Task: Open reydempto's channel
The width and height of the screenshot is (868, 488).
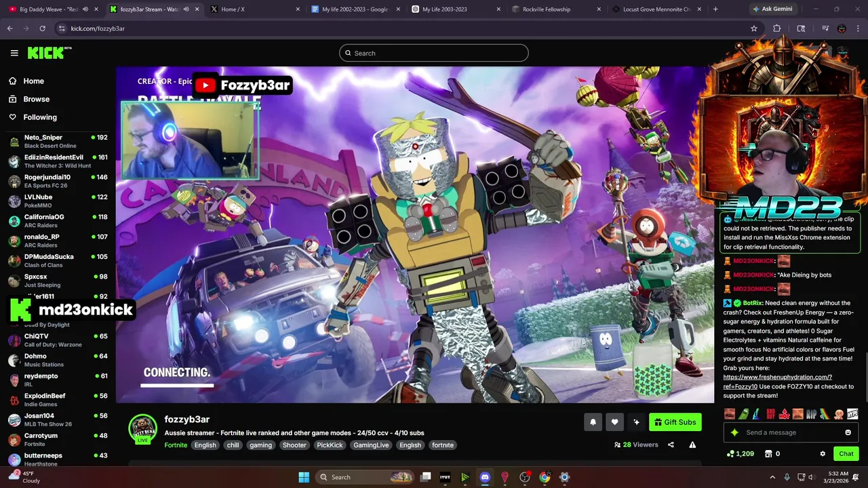Action: click(58, 380)
